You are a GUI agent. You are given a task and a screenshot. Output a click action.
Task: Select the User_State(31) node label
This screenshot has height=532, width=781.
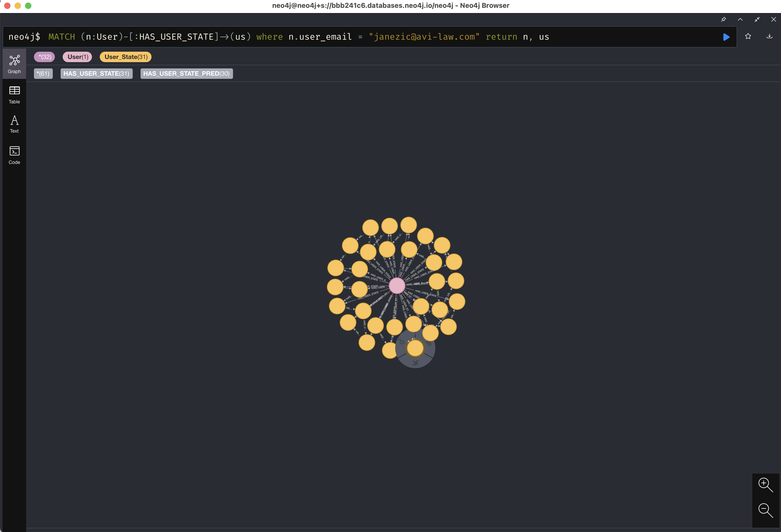[x=126, y=57]
